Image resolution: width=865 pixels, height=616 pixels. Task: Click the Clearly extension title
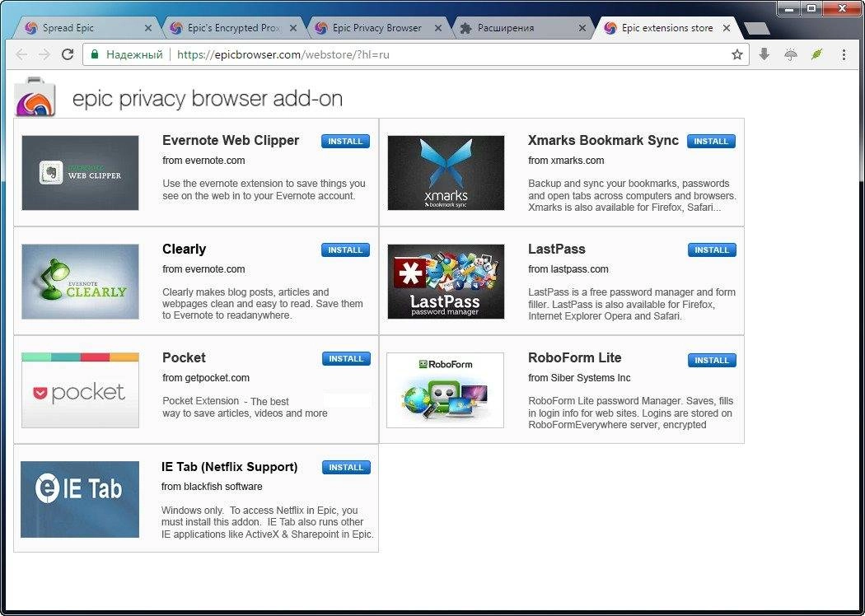tap(184, 250)
